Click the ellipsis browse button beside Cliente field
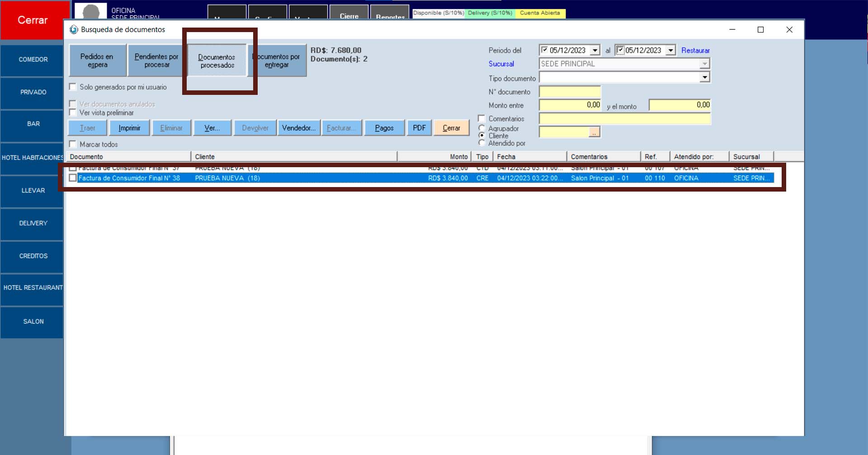 point(594,132)
